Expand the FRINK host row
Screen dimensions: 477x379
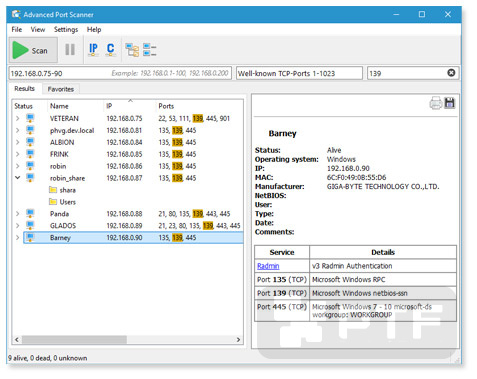tap(18, 154)
